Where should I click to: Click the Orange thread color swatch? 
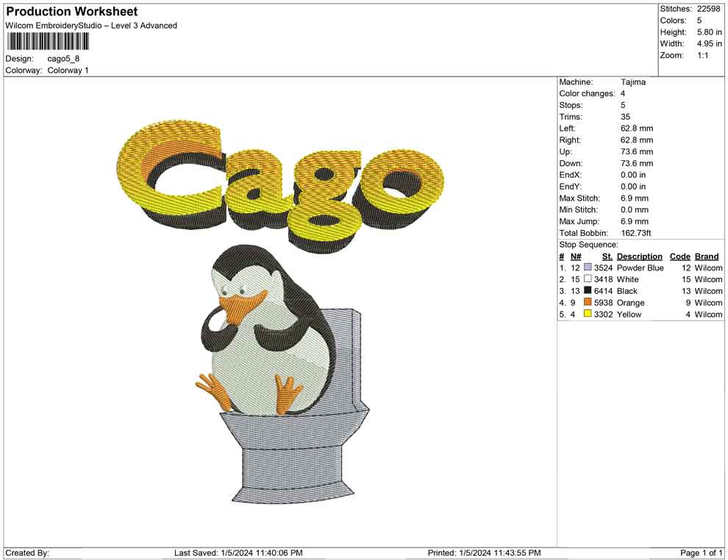point(588,302)
